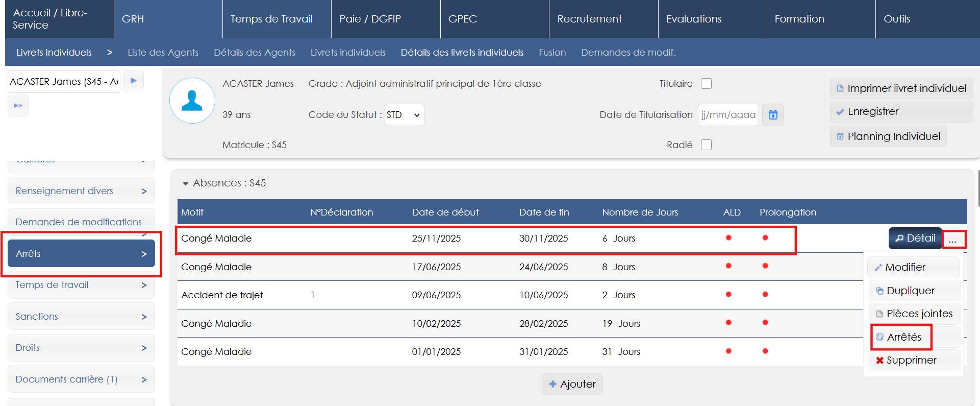The width and height of the screenshot is (980, 406).
Task: Expand the Sanctions sidebar section
Action: tap(81, 317)
